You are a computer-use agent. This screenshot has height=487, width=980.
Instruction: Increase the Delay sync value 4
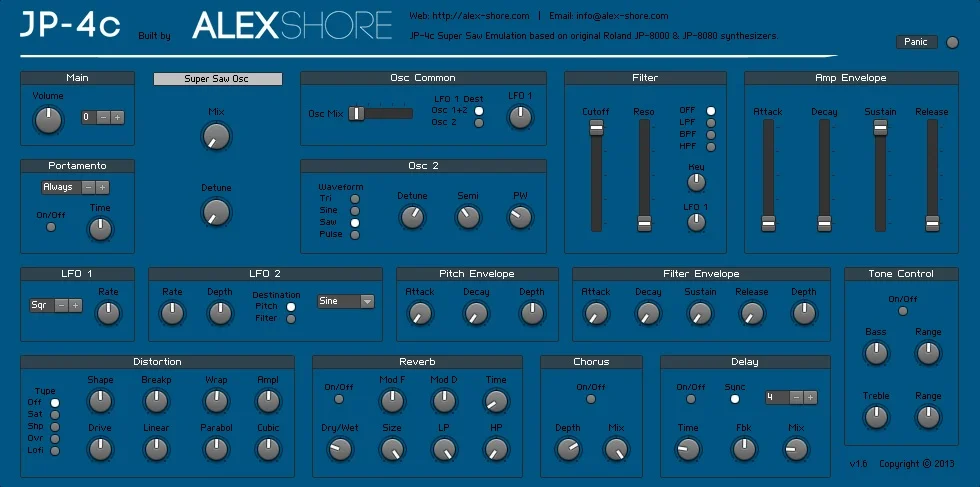810,397
